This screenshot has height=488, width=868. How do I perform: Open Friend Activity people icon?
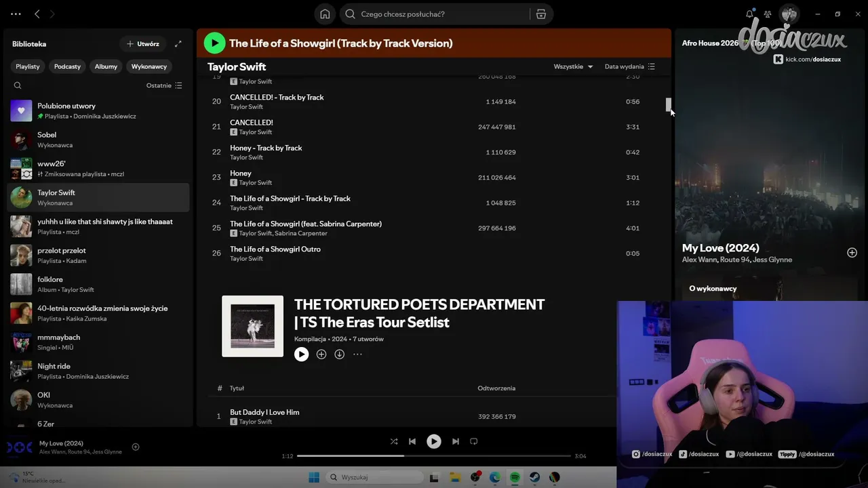tap(768, 14)
